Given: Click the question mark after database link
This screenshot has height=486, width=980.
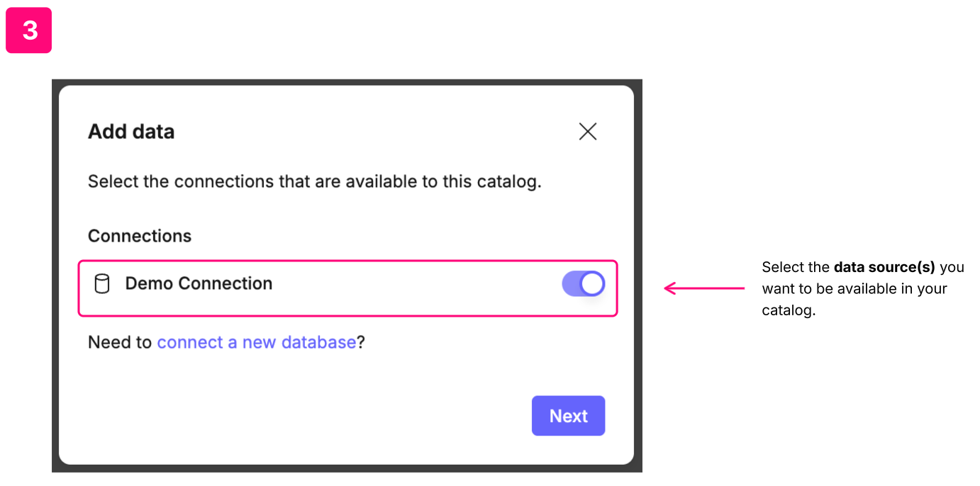Looking at the screenshot, I should click(361, 343).
